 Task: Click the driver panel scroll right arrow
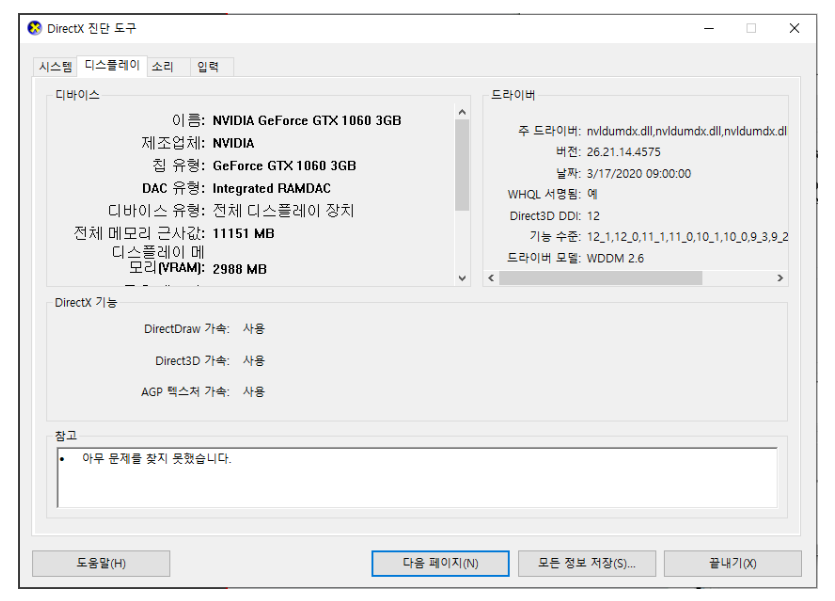point(780,278)
